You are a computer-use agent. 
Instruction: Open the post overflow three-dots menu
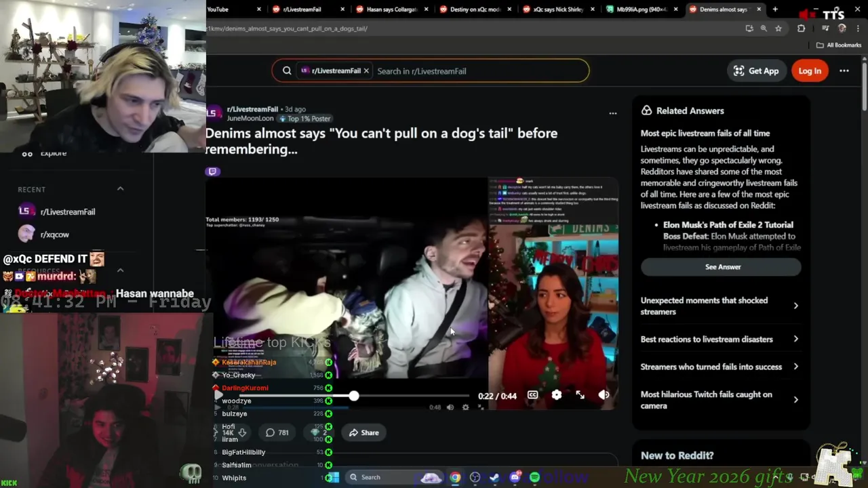pos(613,113)
